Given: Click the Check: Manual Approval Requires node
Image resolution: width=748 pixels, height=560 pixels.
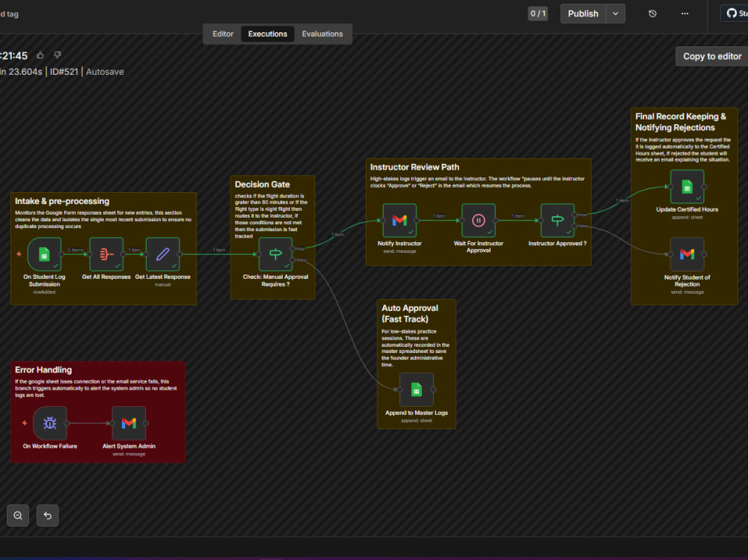Looking at the screenshot, I should [275, 254].
